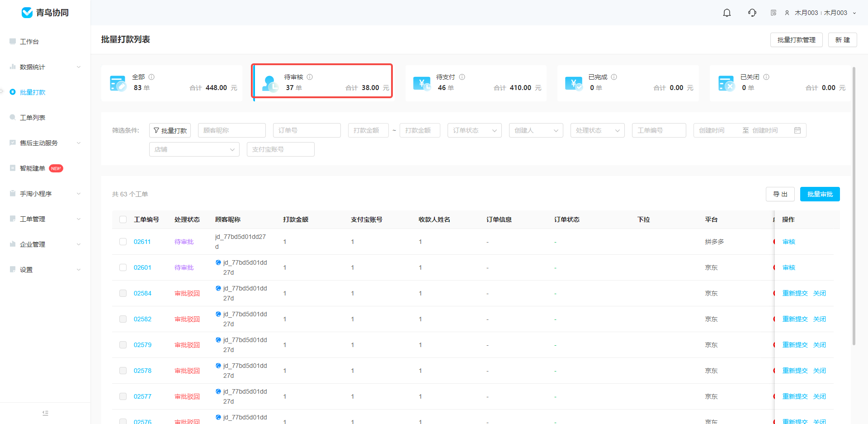Open the customer service headset icon
This screenshot has height=424, width=868.
(x=752, y=13)
